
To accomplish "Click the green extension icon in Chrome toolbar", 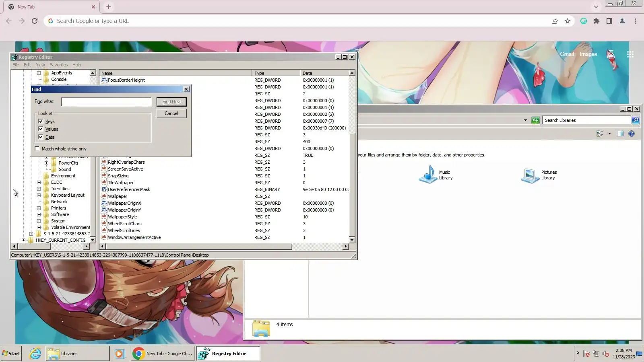I will click(x=584, y=21).
